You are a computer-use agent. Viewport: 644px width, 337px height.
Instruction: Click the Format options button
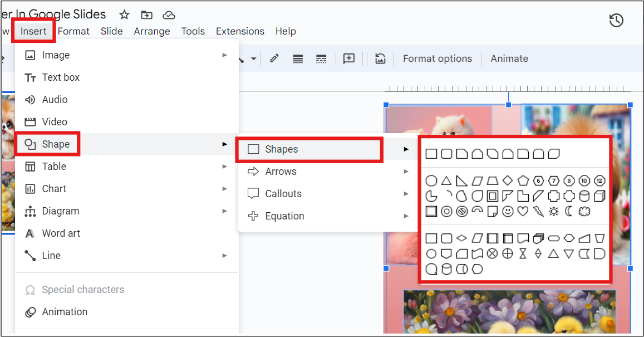pyautogui.click(x=437, y=58)
